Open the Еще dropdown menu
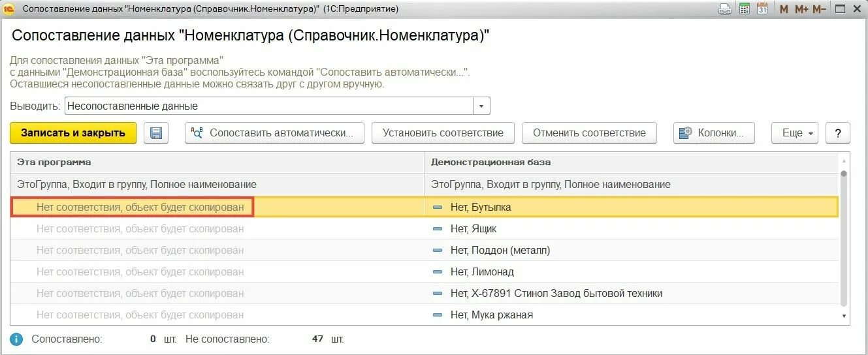The height and width of the screenshot is (355, 868). [x=795, y=133]
